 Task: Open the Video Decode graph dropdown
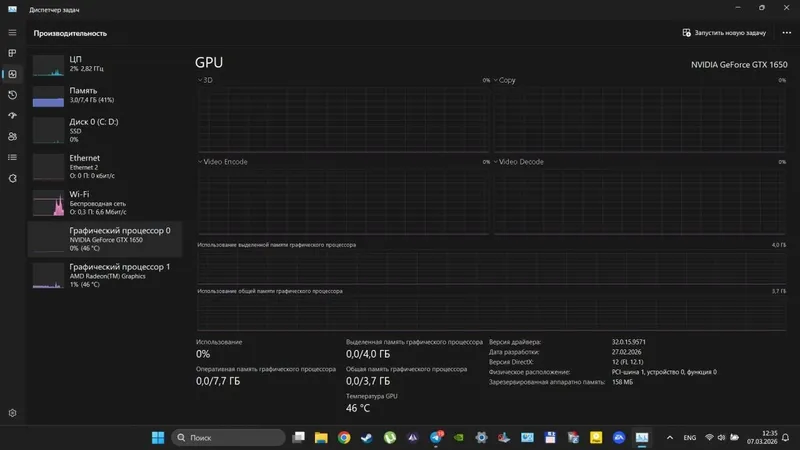[x=518, y=162]
